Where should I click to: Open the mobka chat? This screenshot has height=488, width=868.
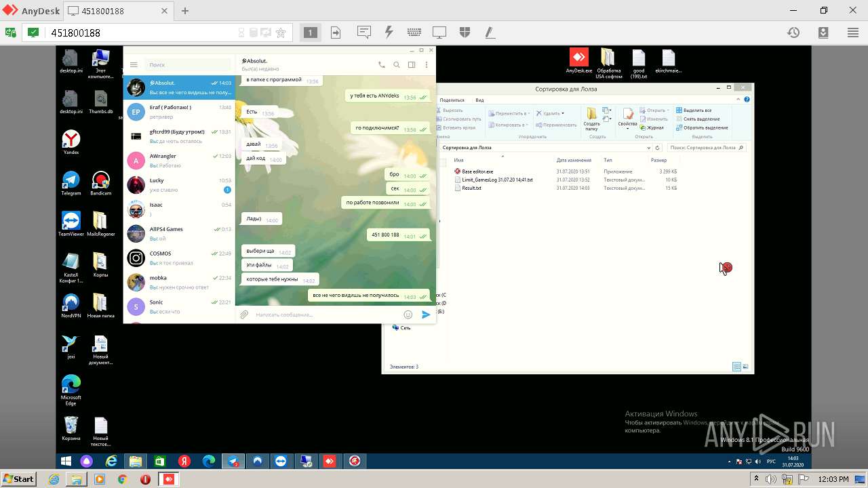click(x=179, y=283)
